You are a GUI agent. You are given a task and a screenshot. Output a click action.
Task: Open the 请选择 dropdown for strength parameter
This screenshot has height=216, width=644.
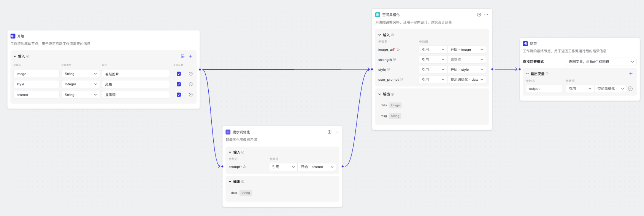tap(466, 60)
